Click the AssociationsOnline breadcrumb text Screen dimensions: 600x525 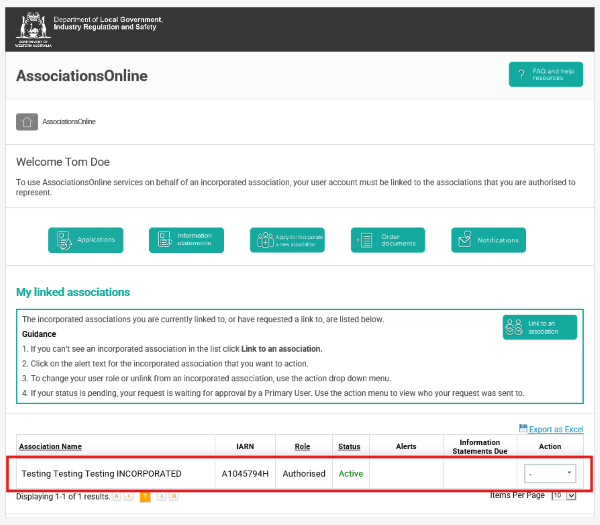click(69, 121)
